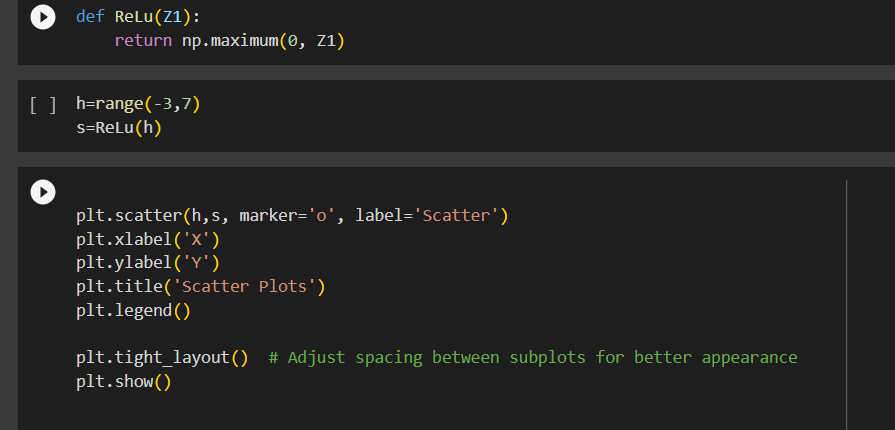Image resolution: width=895 pixels, height=430 pixels.
Task: Click the plt.scatter(h,s, marker='o') line
Action: (x=292, y=216)
